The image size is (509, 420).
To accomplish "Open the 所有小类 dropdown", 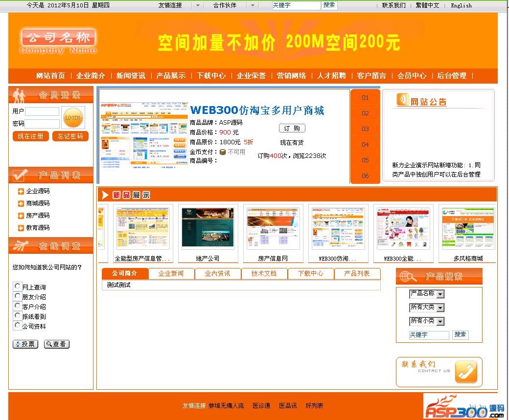I will 427,321.
